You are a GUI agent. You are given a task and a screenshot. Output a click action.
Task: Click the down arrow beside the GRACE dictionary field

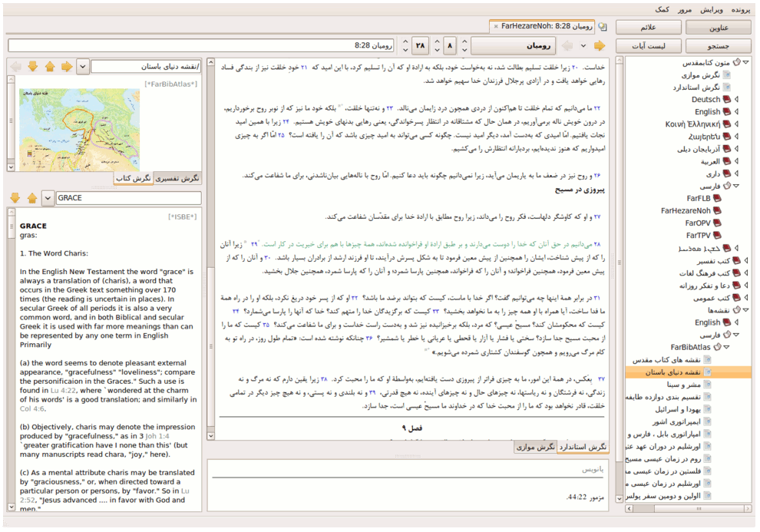pyautogui.click(x=15, y=198)
